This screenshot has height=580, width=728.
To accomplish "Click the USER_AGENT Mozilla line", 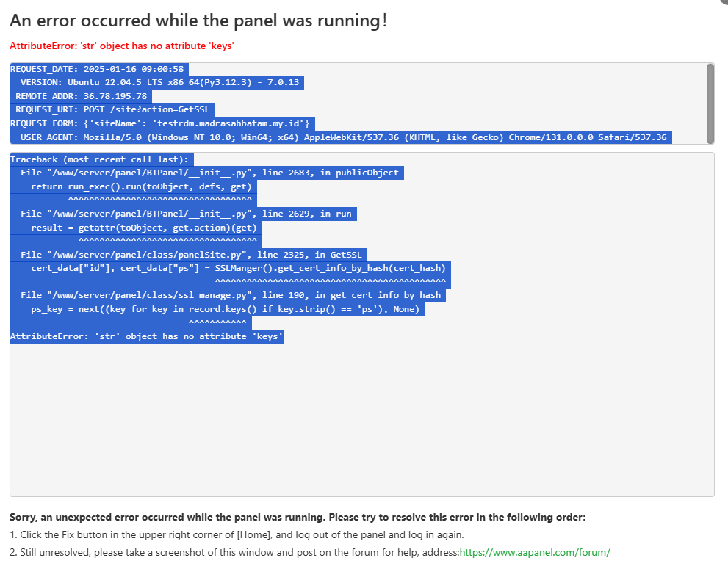I will [343, 137].
